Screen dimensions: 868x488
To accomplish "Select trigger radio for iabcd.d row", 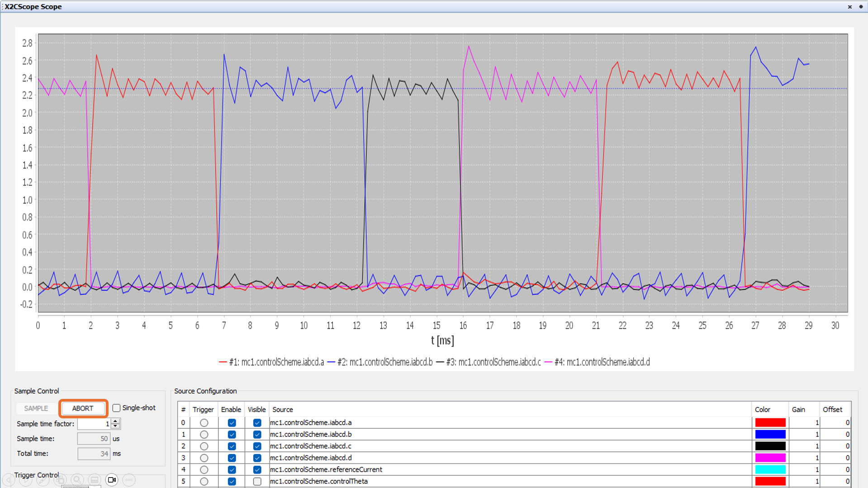I will (204, 458).
